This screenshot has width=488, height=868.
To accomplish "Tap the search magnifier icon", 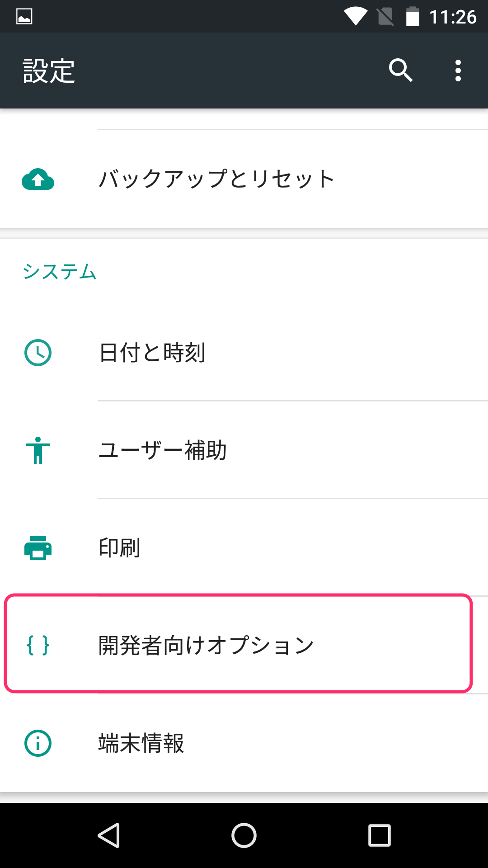I will pyautogui.click(x=401, y=71).
